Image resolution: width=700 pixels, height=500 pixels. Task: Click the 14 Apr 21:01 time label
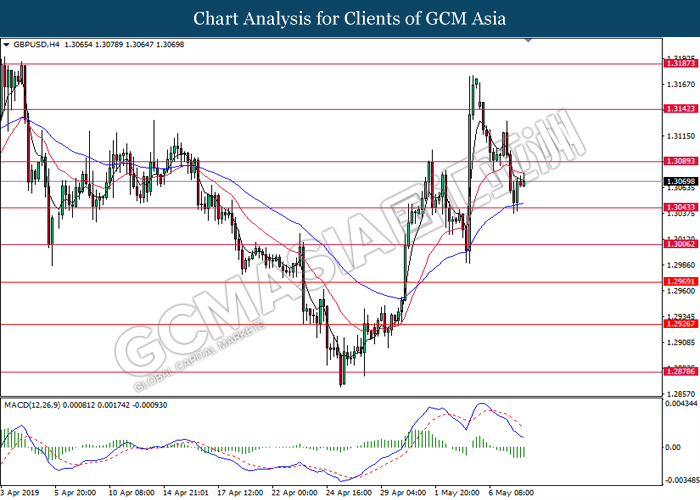[185, 493]
